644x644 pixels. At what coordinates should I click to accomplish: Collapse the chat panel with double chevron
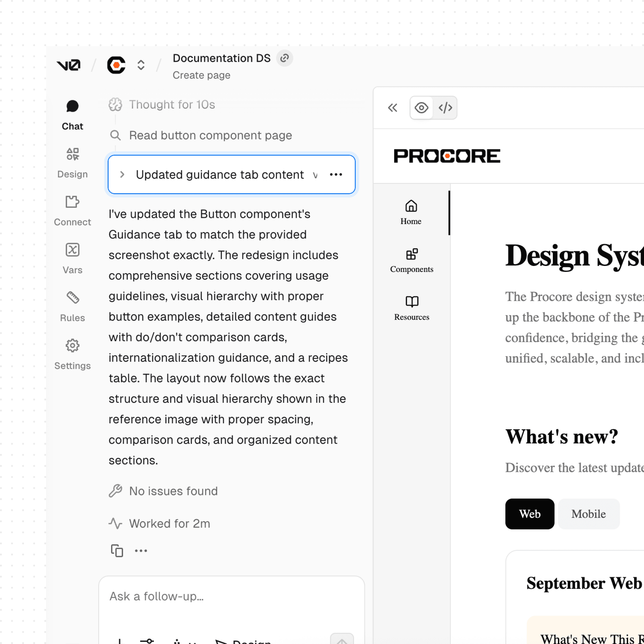(392, 108)
